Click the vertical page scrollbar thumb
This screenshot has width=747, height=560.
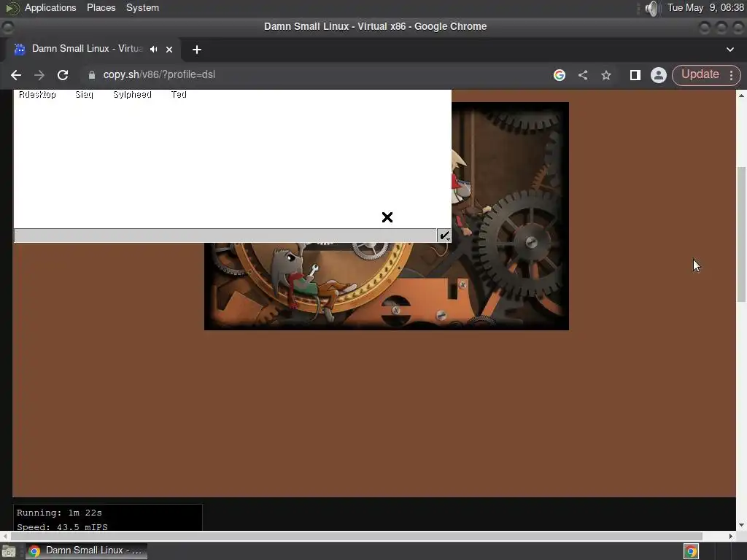741,234
